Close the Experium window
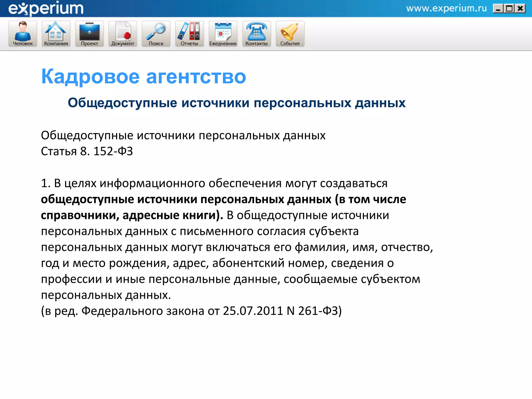Screen dimensions: 532x399 pos(520,9)
